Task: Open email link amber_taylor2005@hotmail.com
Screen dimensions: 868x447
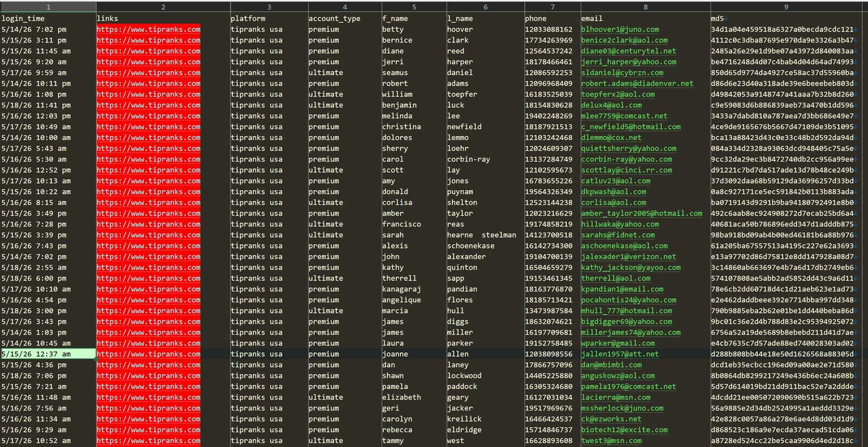Action: 641,213
